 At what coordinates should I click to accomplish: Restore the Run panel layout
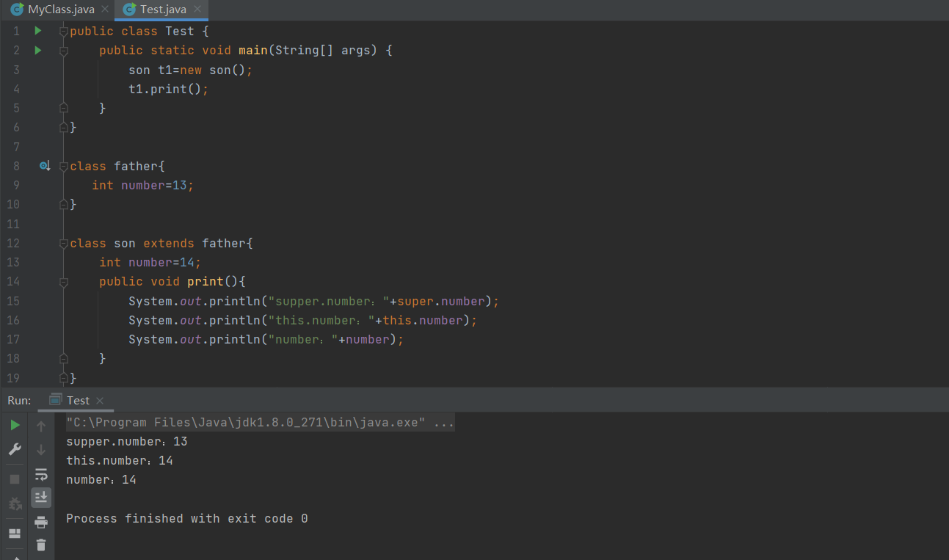coord(15,534)
